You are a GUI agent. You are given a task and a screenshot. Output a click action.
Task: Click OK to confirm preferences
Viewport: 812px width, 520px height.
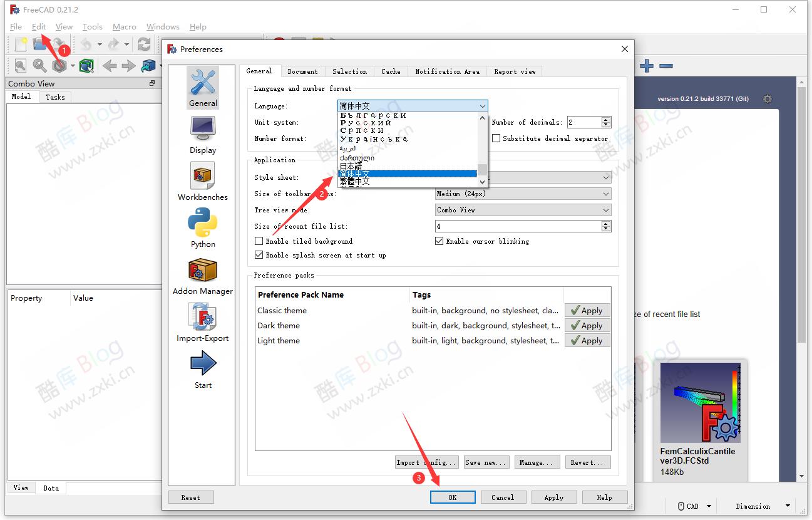(x=452, y=497)
